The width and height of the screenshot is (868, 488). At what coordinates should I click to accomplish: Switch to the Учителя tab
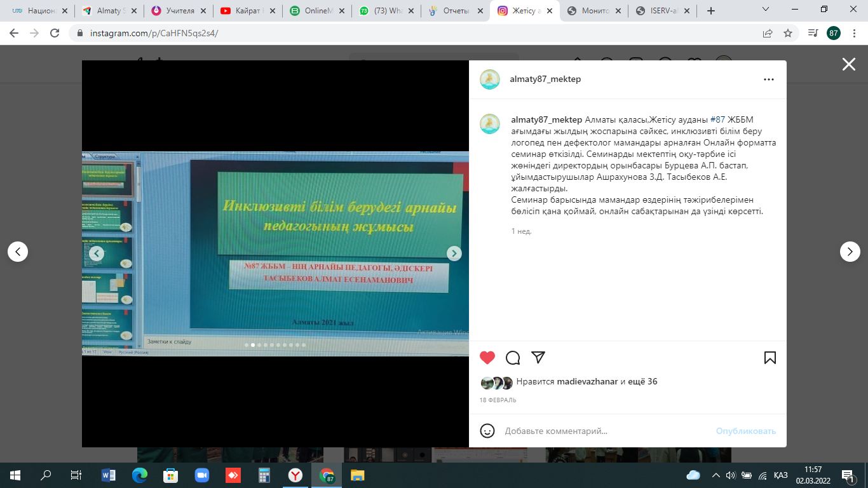click(x=179, y=11)
